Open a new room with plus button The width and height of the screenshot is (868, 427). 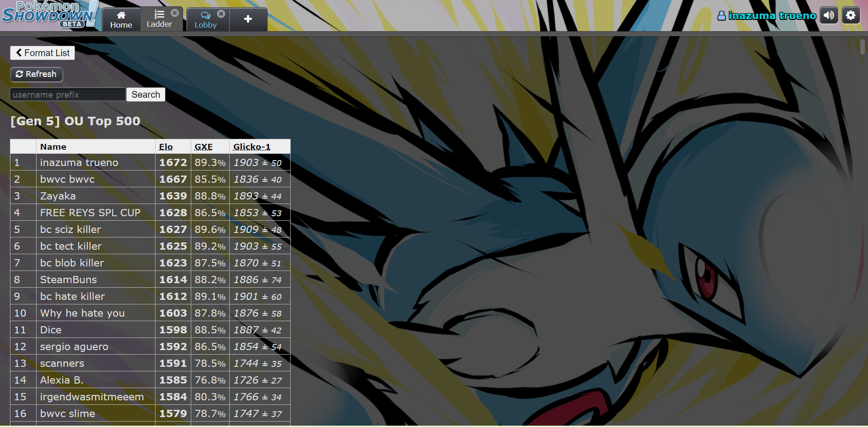click(248, 19)
